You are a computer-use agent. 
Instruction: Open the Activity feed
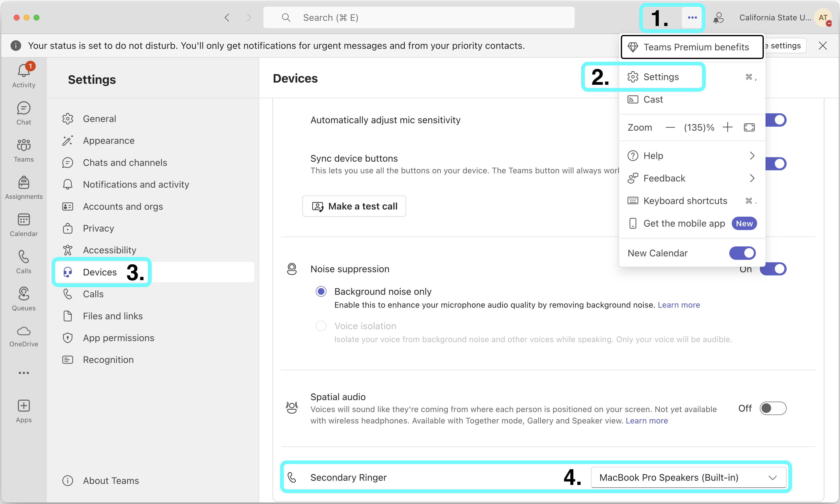[x=23, y=75]
